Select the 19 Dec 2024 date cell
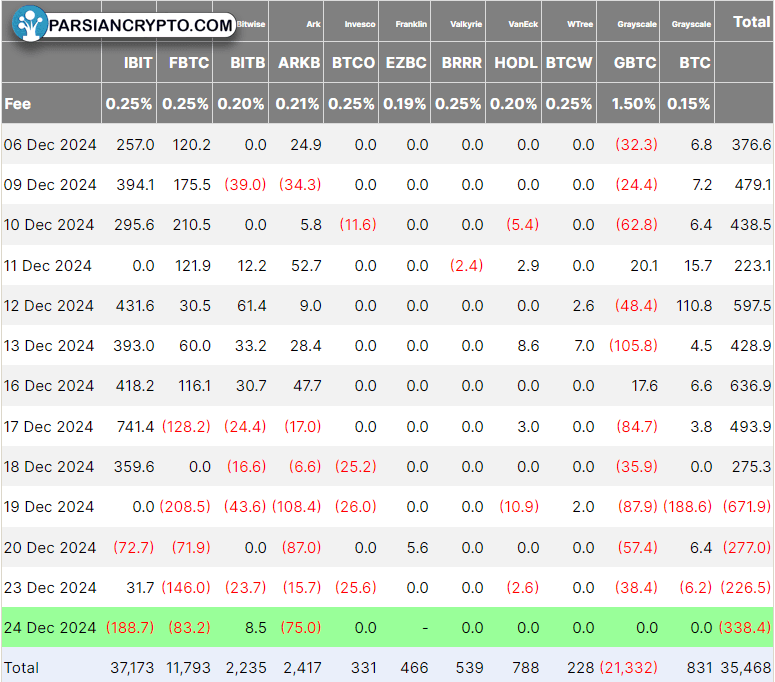The image size is (775, 682). 49,507
